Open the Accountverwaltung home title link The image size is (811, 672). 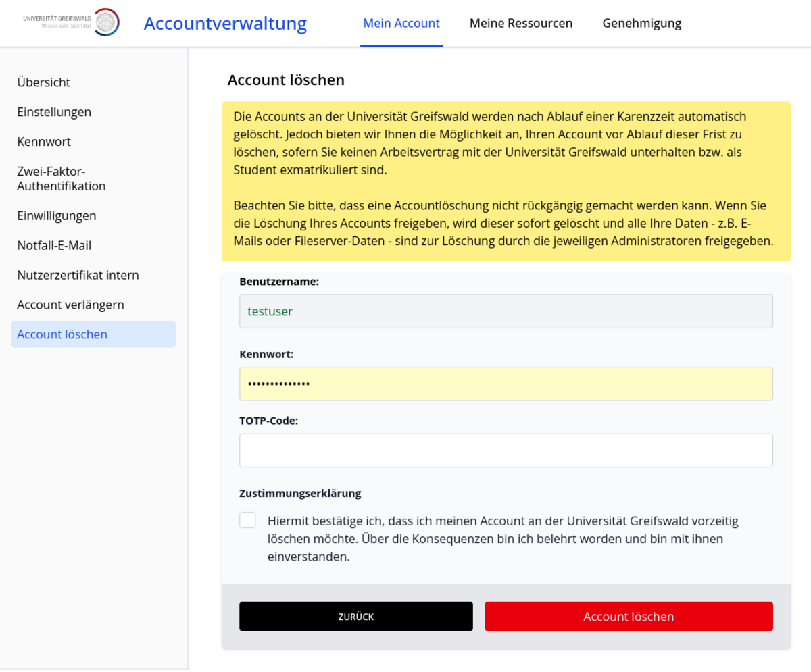point(225,24)
